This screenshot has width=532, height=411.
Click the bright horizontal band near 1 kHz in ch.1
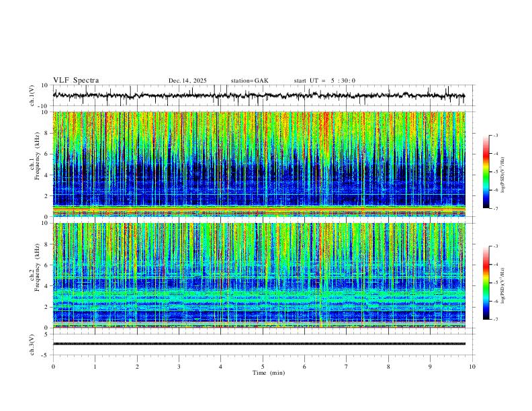(x=259, y=208)
